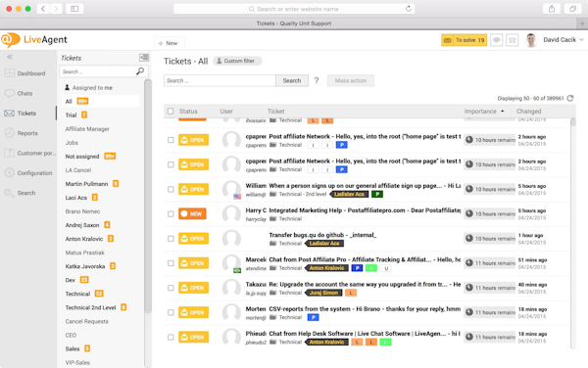Select the Not assigned filter
The height and width of the screenshot is (368, 588).
(x=90, y=157)
